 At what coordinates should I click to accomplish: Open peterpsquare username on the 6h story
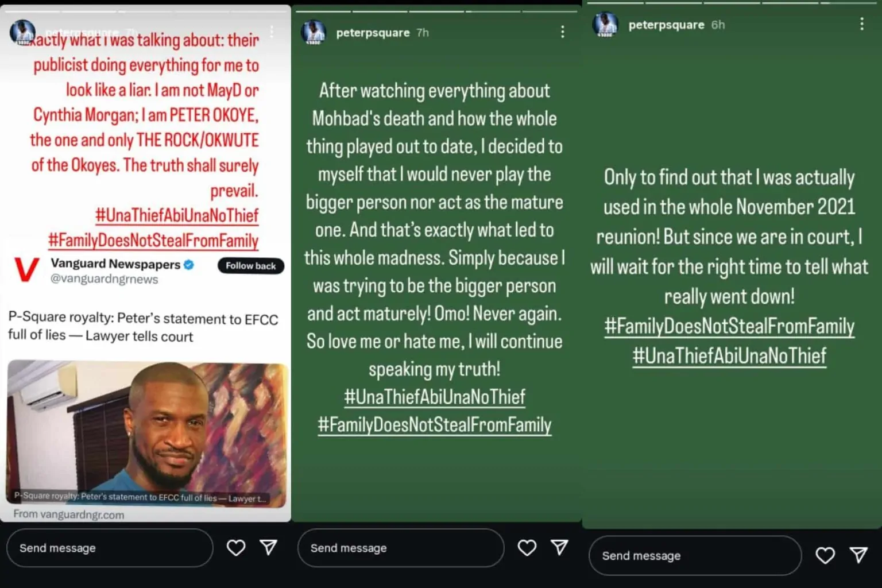[666, 25]
